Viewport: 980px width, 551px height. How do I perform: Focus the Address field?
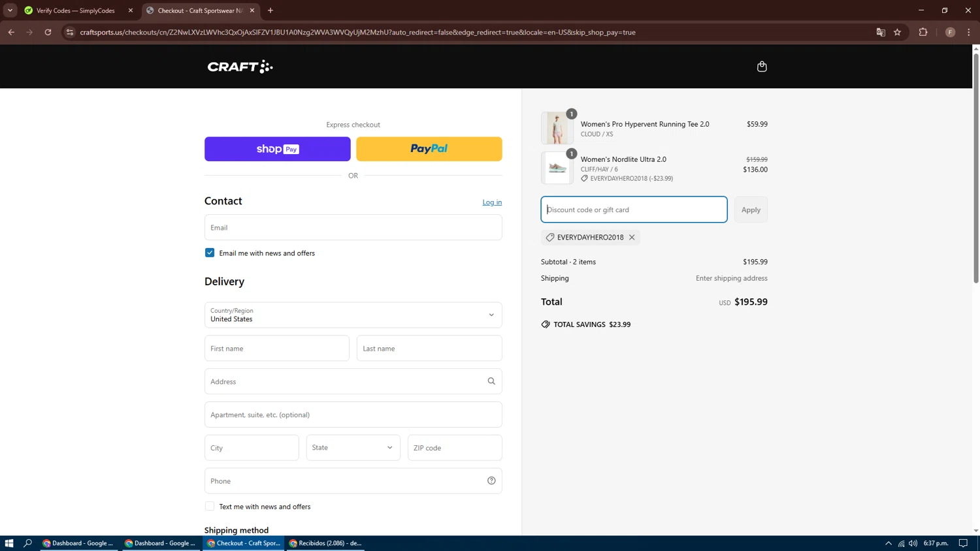click(353, 381)
